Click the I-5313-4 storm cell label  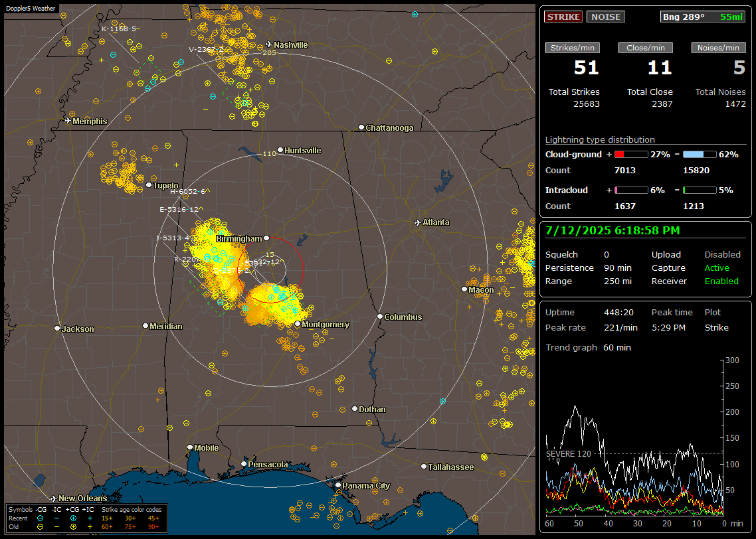(x=175, y=238)
